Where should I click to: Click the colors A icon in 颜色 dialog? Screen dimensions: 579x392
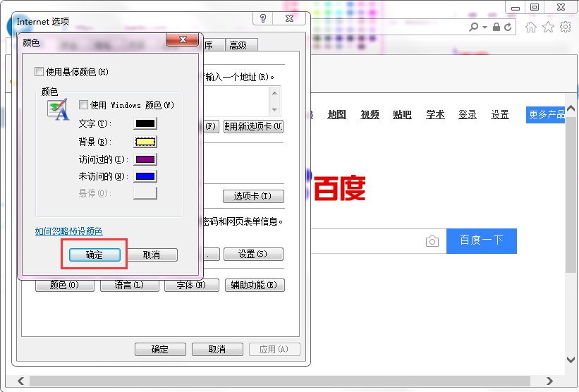click(59, 109)
